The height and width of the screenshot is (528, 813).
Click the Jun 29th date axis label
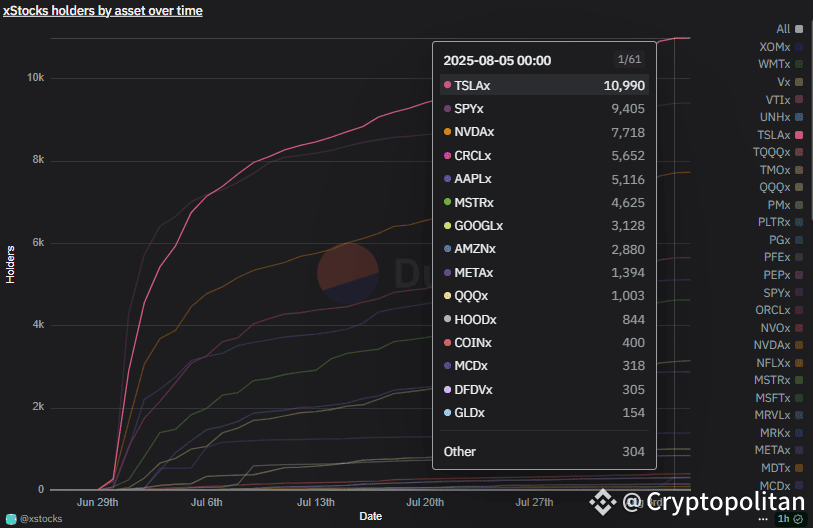pos(97,502)
